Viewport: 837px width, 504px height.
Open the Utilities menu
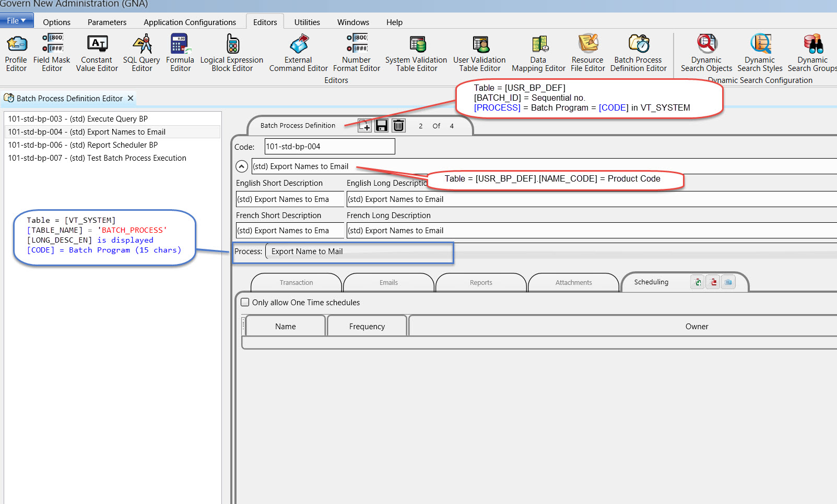pyautogui.click(x=307, y=22)
